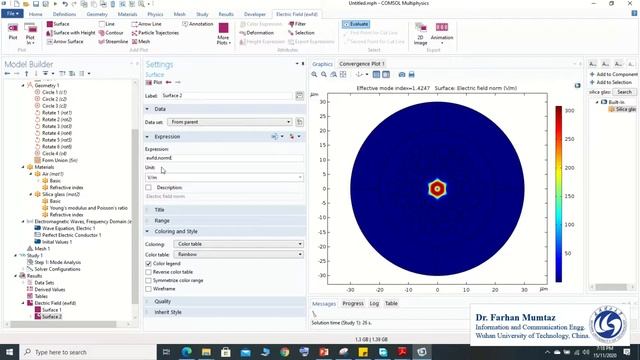
Task: Enable the Wireframe checkbox
Action: 149,289
